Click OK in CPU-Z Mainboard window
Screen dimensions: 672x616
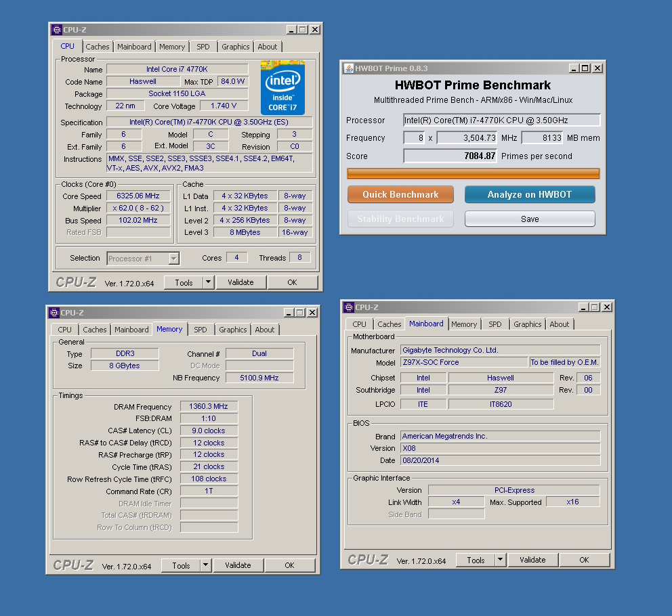click(x=584, y=560)
